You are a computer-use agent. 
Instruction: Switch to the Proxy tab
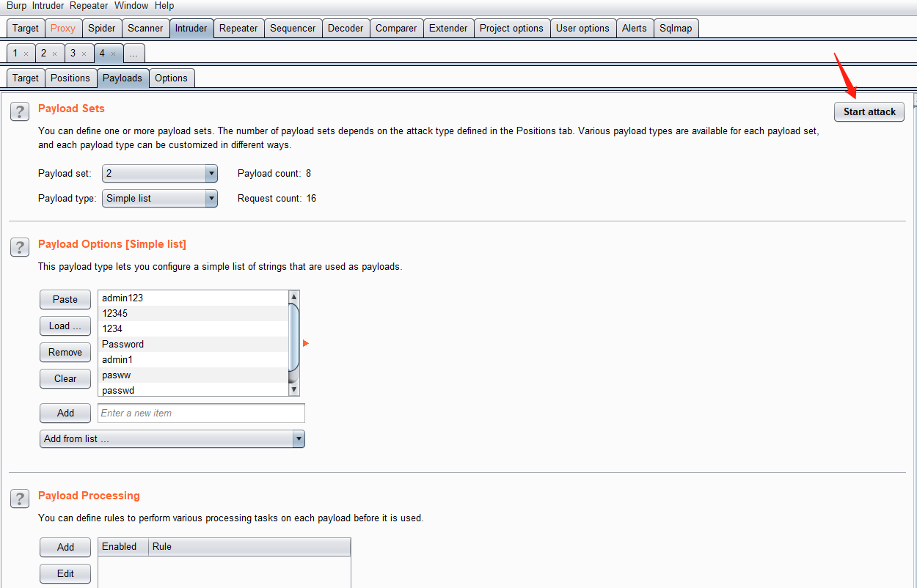tap(63, 28)
